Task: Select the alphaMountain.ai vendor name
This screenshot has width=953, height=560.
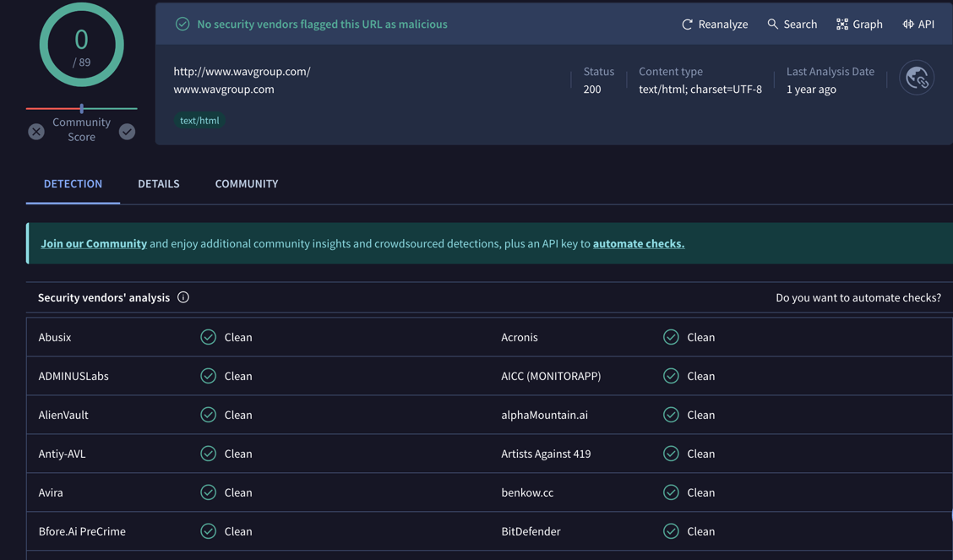Action: pyautogui.click(x=544, y=415)
